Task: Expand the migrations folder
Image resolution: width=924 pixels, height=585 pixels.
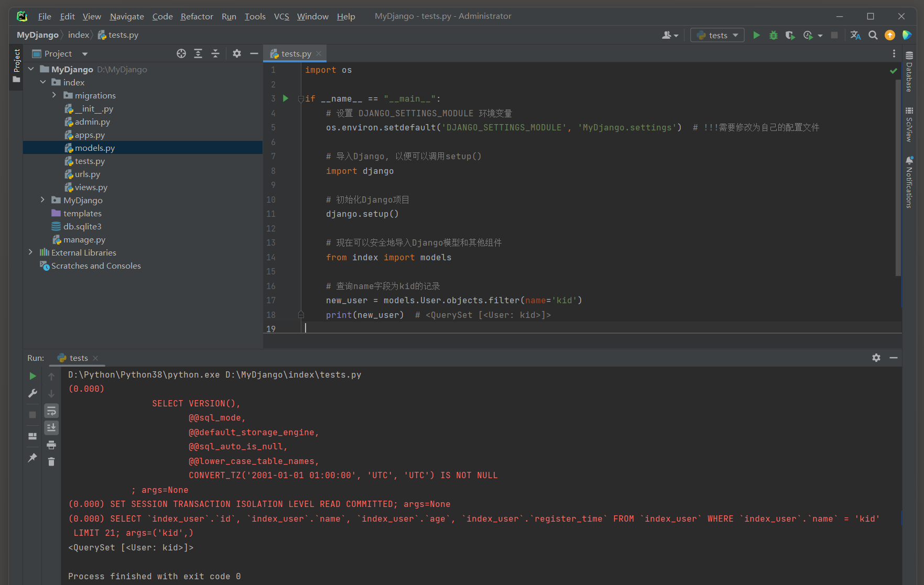Action: (x=55, y=95)
